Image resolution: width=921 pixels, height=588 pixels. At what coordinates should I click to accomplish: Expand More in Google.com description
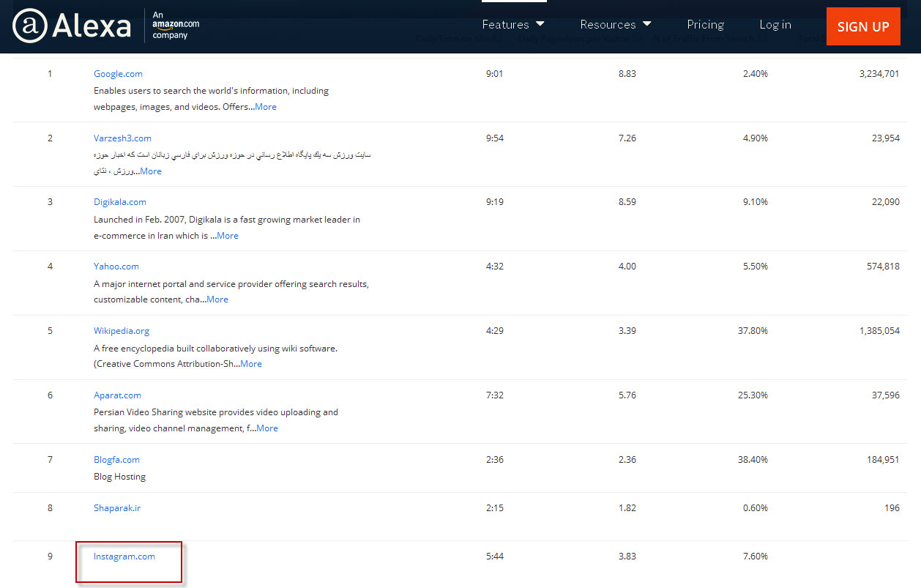[266, 107]
